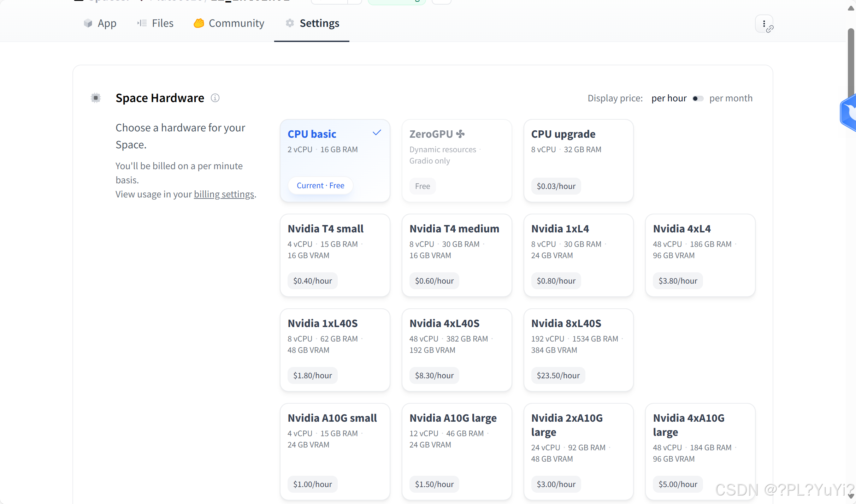Click the checkmark on CPU basic card
This screenshot has height=504, width=856.
coord(377,133)
